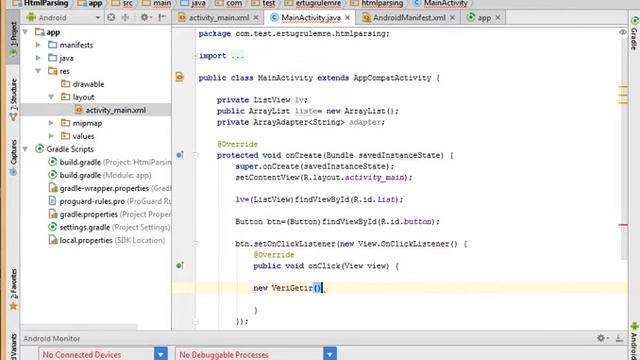Expand the java folder arrow

(x=38, y=58)
